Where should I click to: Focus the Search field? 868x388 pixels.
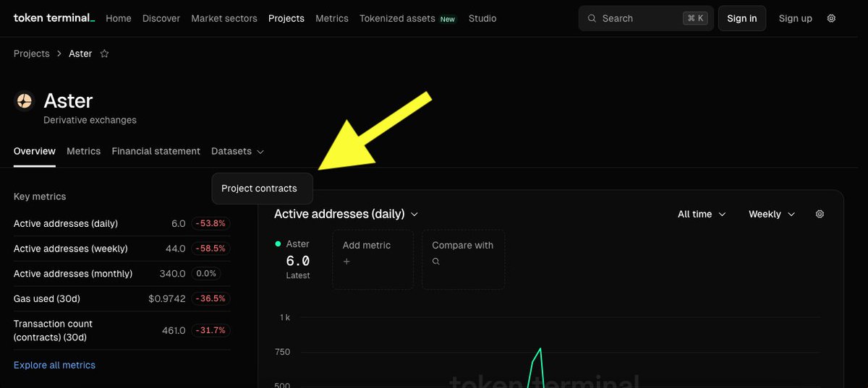(646, 18)
